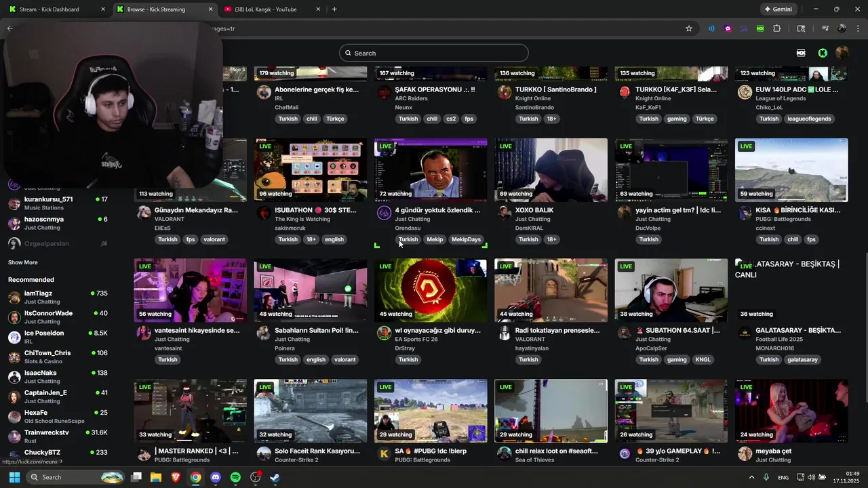Image resolution: width=868 pixels, height=488 pixels.
Task: Open Ice Poseidon recommended channel
Action: [58, 337]
